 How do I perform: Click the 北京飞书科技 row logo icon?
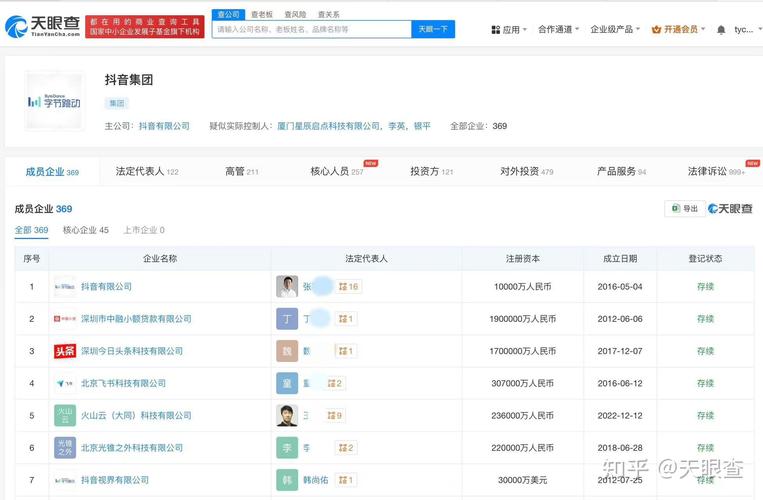pos(65,383)
